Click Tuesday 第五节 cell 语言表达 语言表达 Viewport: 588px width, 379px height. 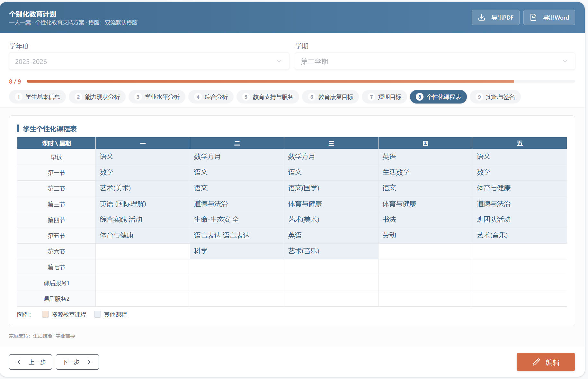[x=237, y=236]
